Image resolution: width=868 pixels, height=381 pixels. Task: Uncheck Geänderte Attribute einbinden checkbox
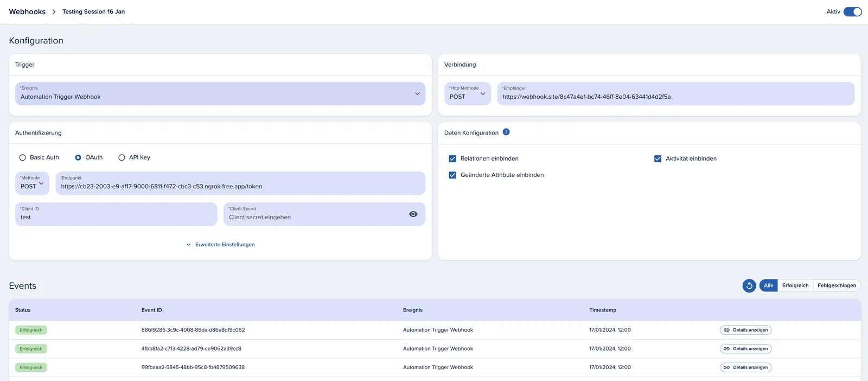[x=452, y=175]
